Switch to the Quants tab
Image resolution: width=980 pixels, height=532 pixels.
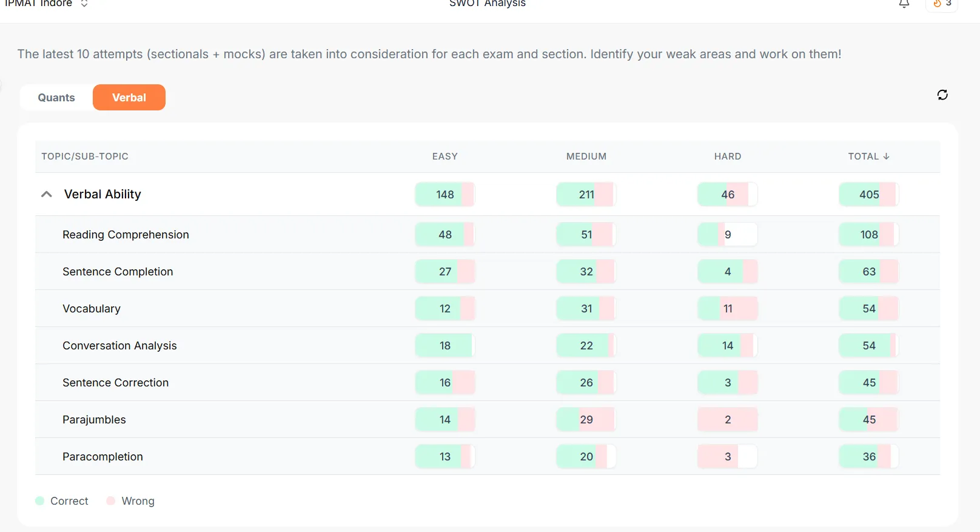click(x=56, y=98)
